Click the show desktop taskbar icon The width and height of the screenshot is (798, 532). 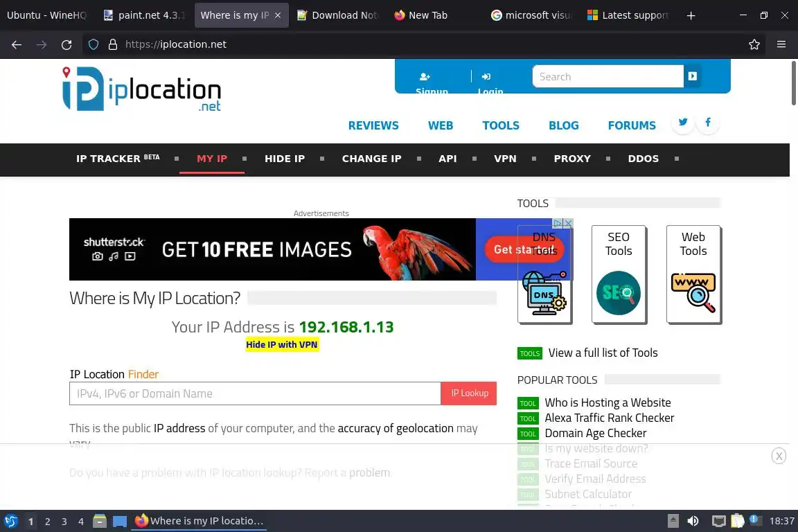(120, 521)
